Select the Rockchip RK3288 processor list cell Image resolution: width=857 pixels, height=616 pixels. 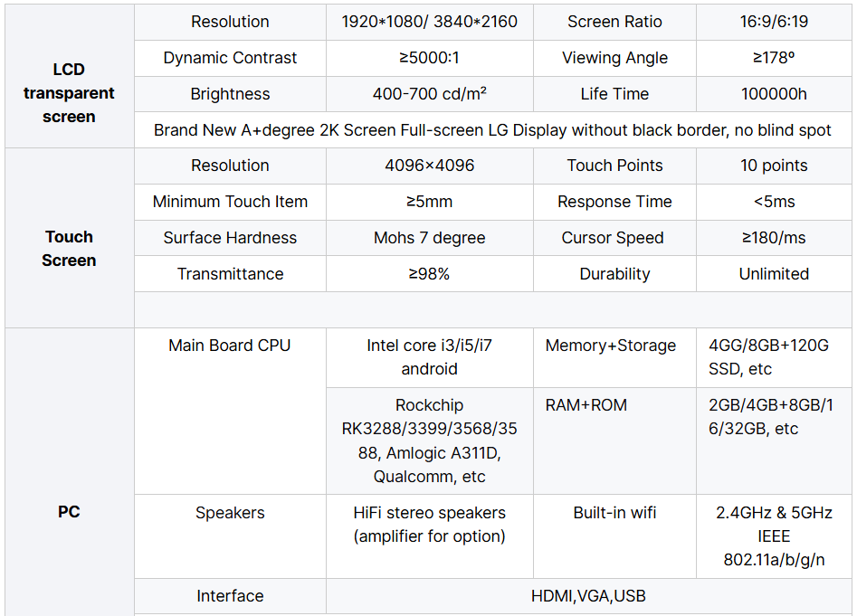click(x=430, y=441)
